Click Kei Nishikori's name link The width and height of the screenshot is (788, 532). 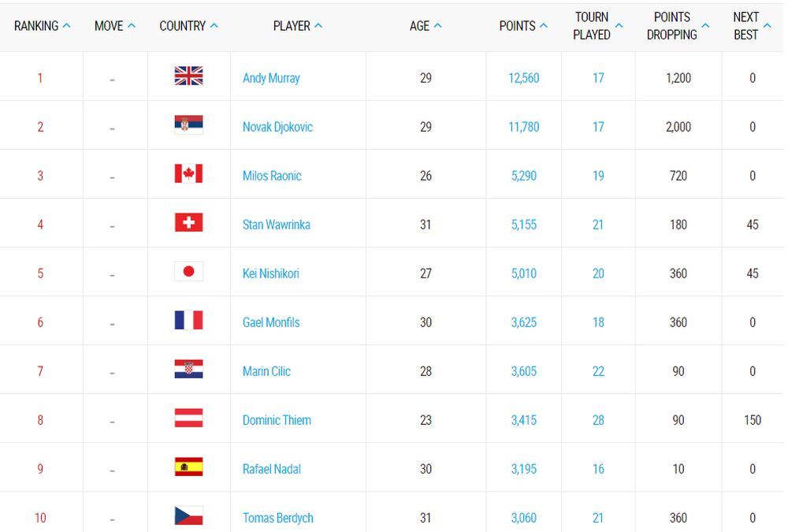tap(271, 273)
